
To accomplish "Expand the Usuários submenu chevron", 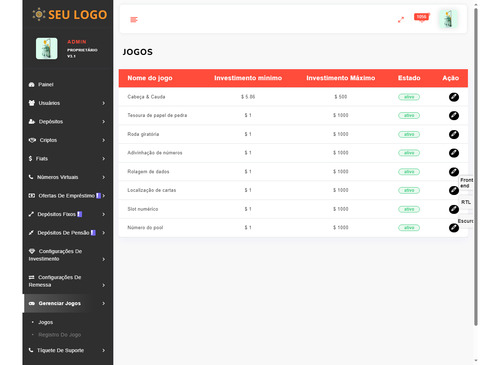I will pyautogui.click(x=104, y=103).
